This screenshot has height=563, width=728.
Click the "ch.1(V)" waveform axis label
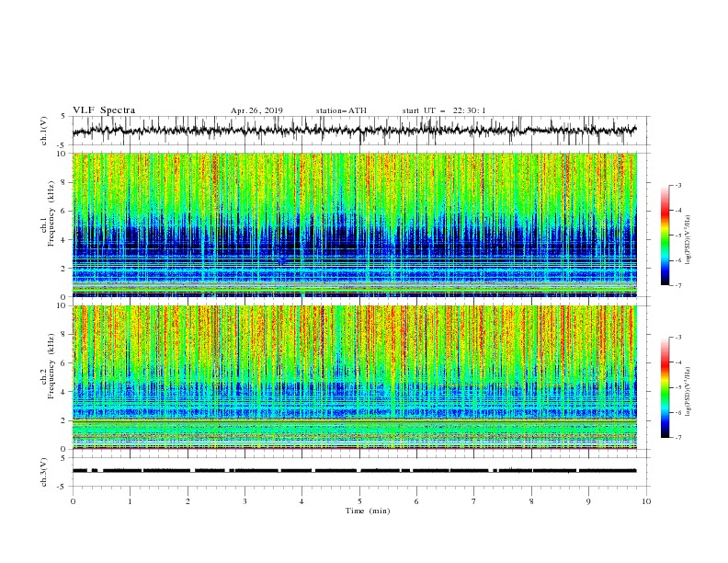pos(44,131)
